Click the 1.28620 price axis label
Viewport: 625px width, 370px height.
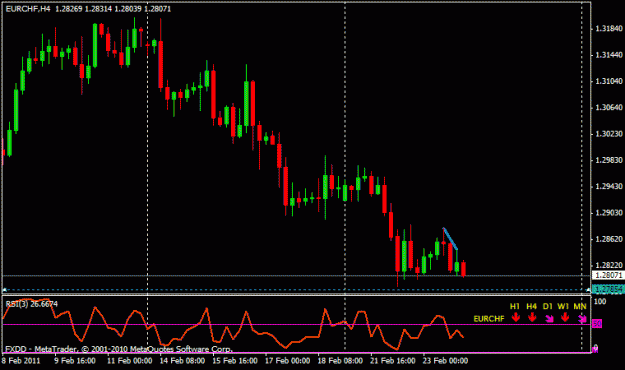(609, 239)
